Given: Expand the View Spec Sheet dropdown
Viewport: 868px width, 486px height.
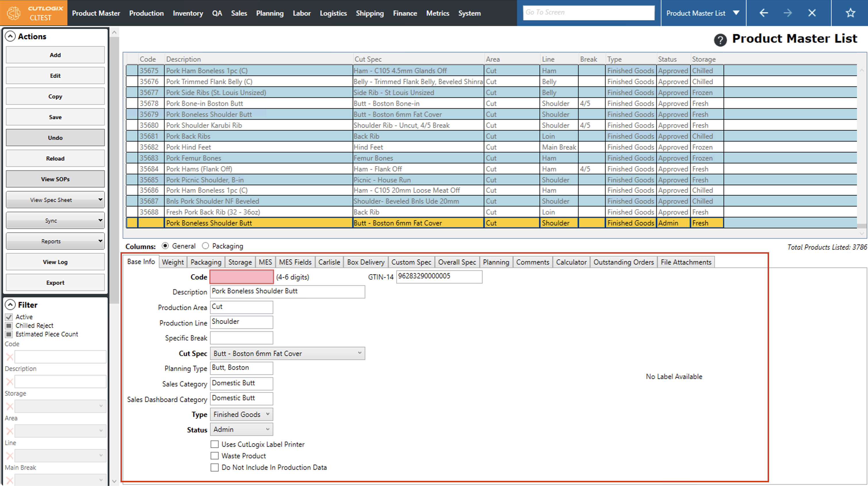Looking at the screenshot, I should coord(55,200).
